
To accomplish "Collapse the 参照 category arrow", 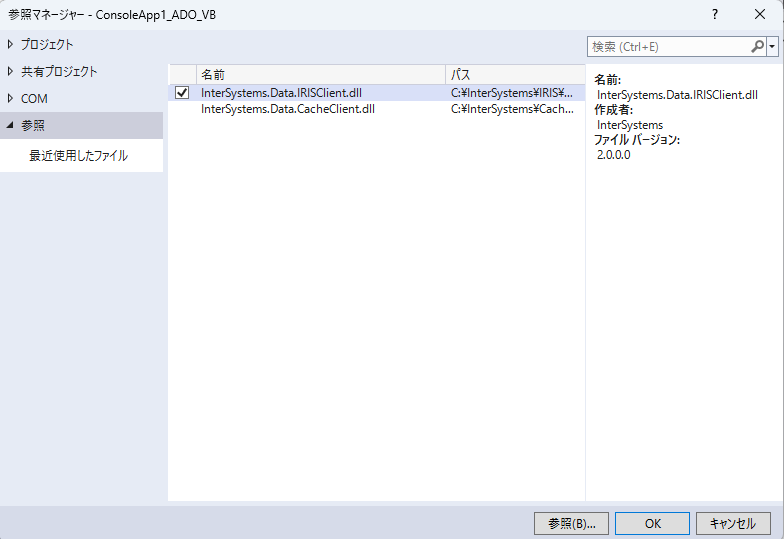I will coord(10,126).
